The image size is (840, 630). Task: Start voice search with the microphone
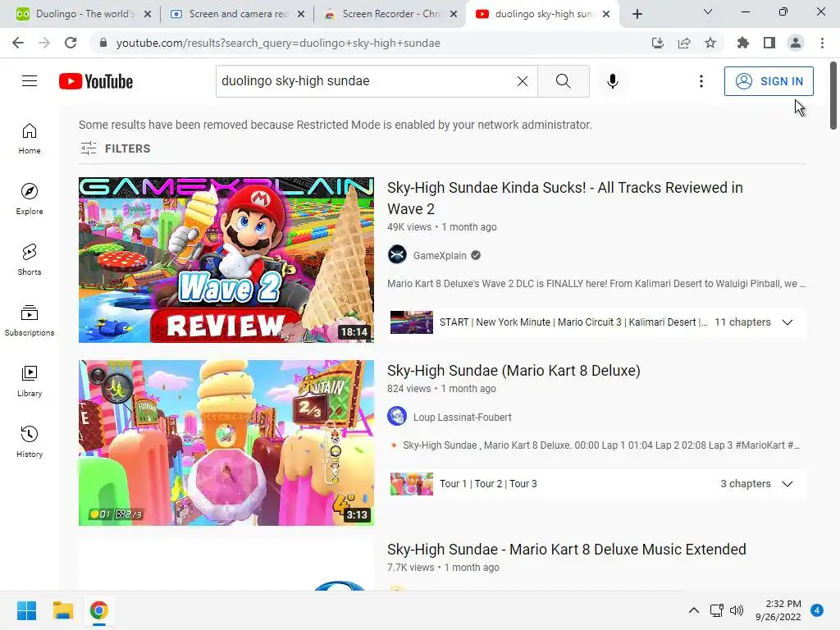pos(612,81)
